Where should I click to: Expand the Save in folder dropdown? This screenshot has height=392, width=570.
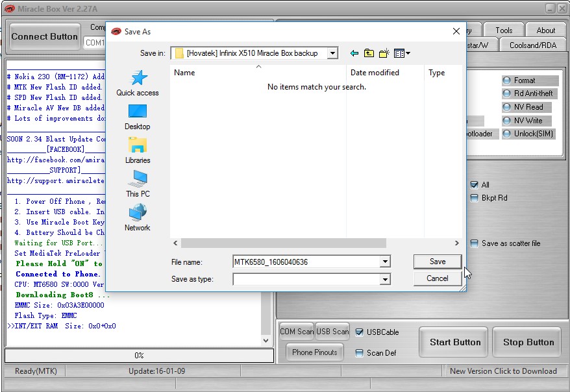coord(332,53)
